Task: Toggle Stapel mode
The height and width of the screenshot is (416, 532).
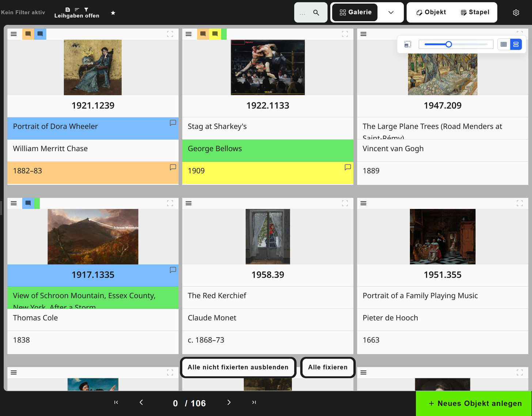Action: point(475,12)
